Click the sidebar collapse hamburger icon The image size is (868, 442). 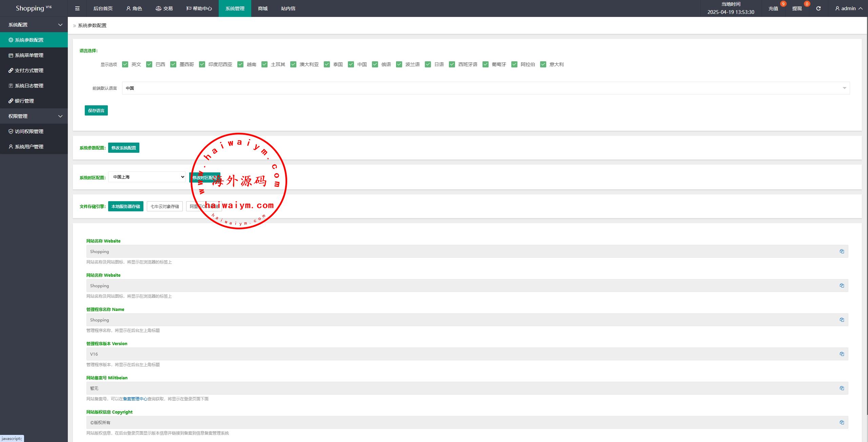[x=77, y=8]
